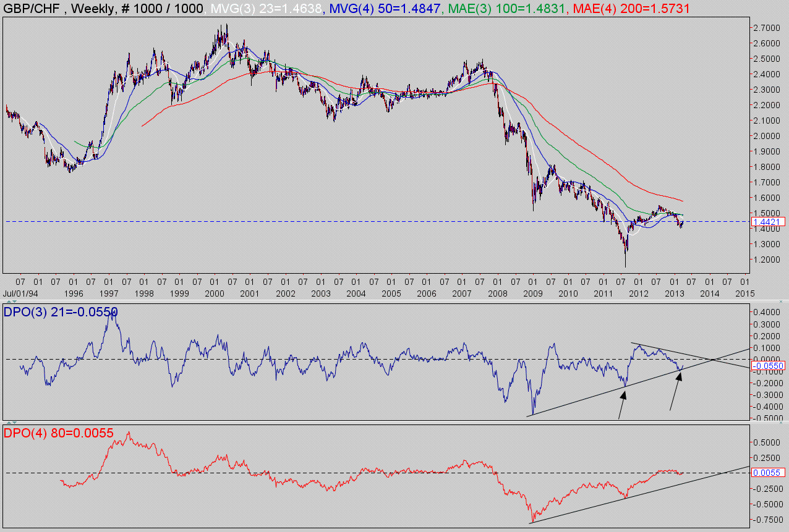Move DPO(3) pane down using the down-triangle icon
The image size is (789, 532).
click(14, 302)
